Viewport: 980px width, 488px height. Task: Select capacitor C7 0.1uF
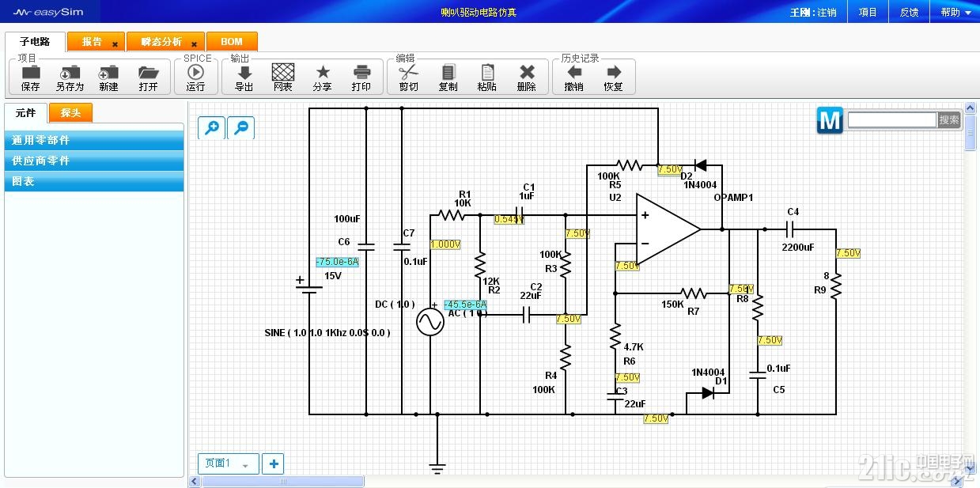pyautogui.click(x=402, y=246)
